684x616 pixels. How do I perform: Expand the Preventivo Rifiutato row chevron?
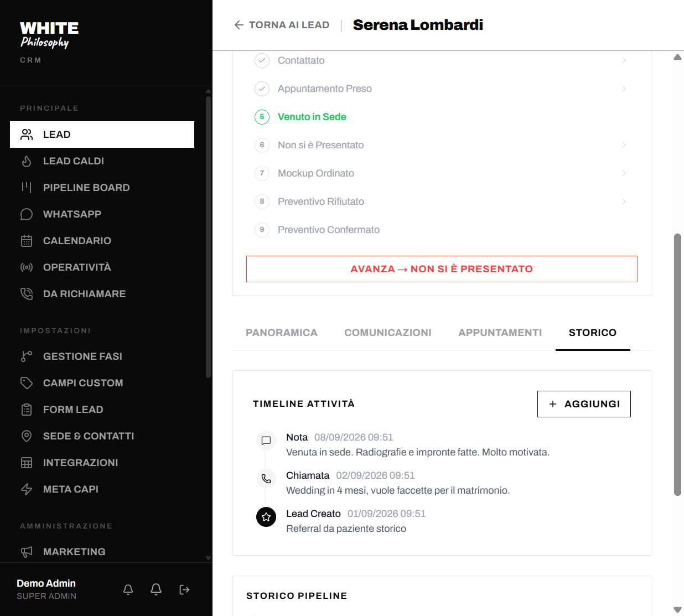pos(624,201)
